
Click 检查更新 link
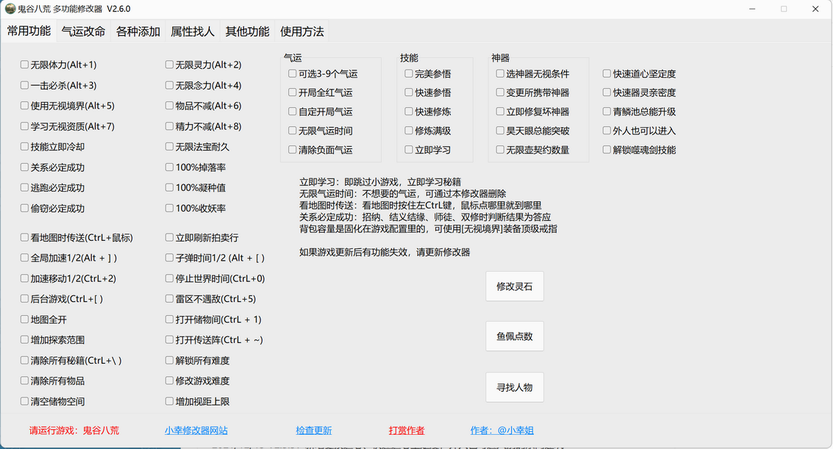314,430
